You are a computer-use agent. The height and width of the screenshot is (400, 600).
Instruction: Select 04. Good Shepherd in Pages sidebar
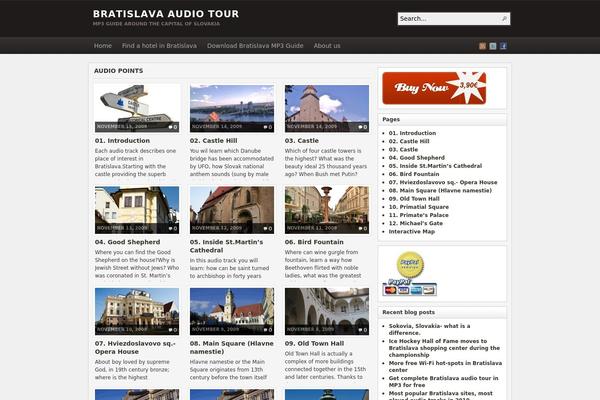(417, 158)
